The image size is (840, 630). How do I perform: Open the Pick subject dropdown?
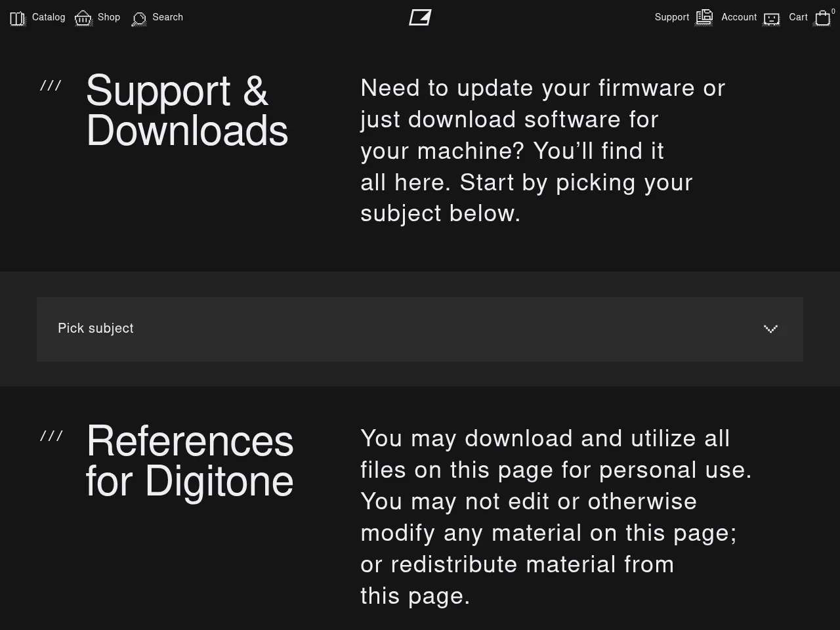click(420, 329)
